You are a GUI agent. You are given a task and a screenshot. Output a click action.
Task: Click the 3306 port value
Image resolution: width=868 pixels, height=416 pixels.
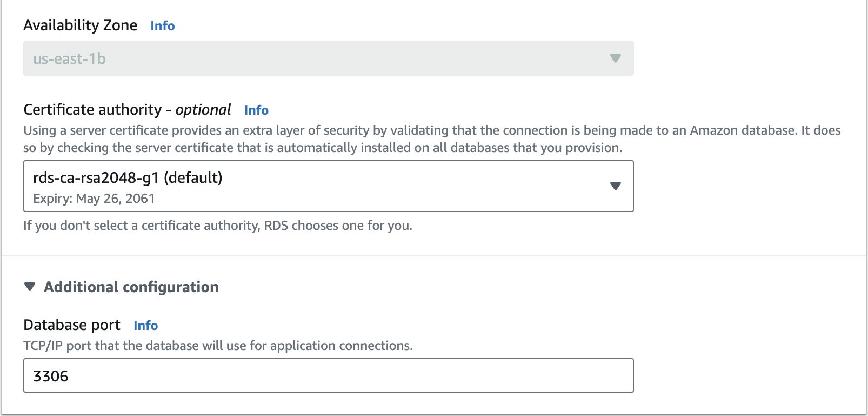point(51,376)
